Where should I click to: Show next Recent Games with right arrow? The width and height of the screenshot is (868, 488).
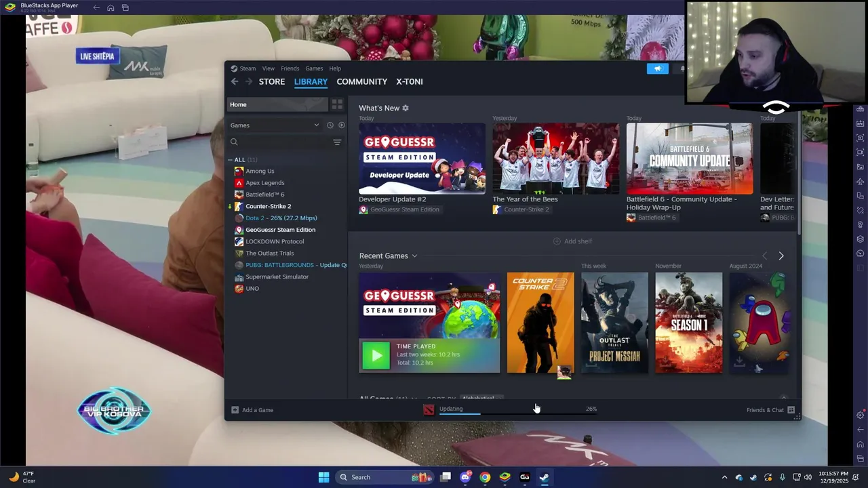click(x=781, y=256)
